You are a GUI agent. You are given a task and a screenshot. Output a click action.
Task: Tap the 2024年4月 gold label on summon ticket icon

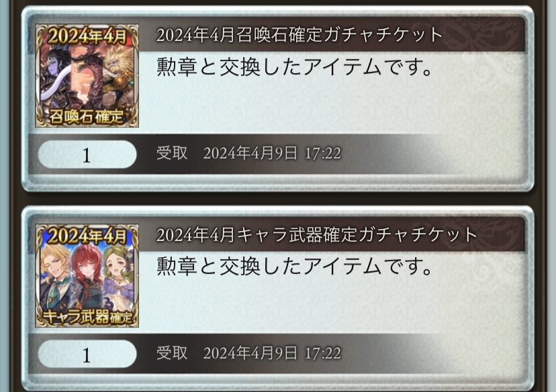coord(87,36)
